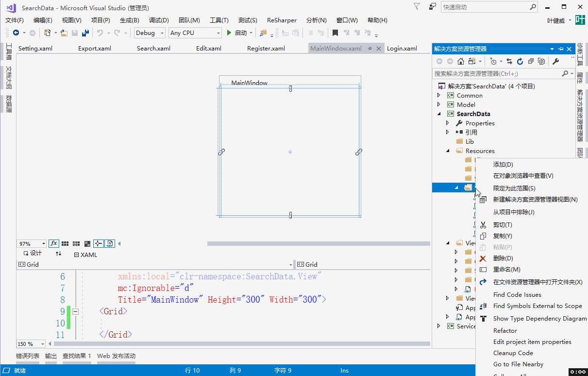Click the sync with active document icon

tap(509, 61)
